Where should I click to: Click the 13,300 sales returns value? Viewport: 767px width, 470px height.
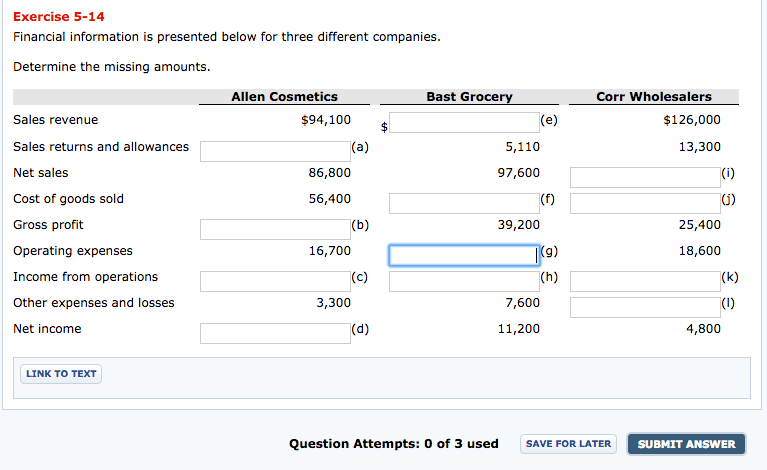click(699, 147)
